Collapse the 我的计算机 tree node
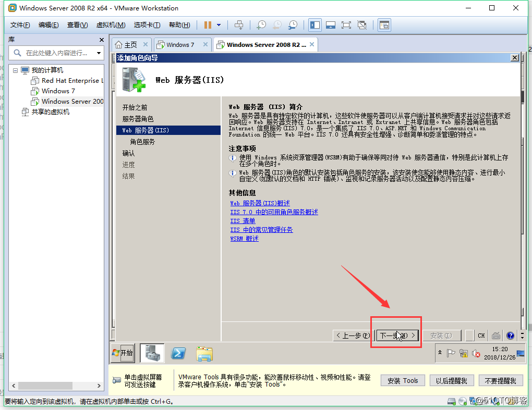Screen dimensions: 532x410 15,70
